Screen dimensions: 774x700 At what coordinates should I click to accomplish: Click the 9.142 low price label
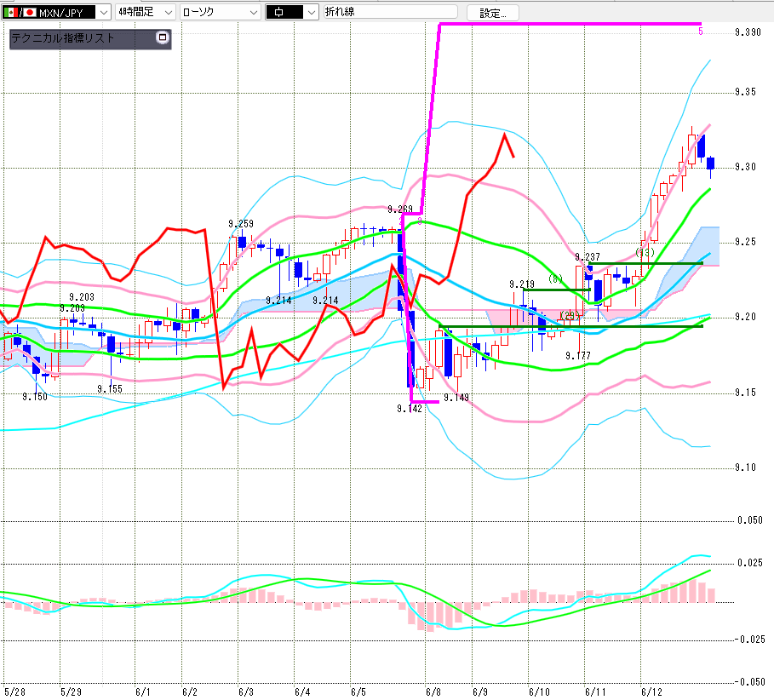[410, 409]
